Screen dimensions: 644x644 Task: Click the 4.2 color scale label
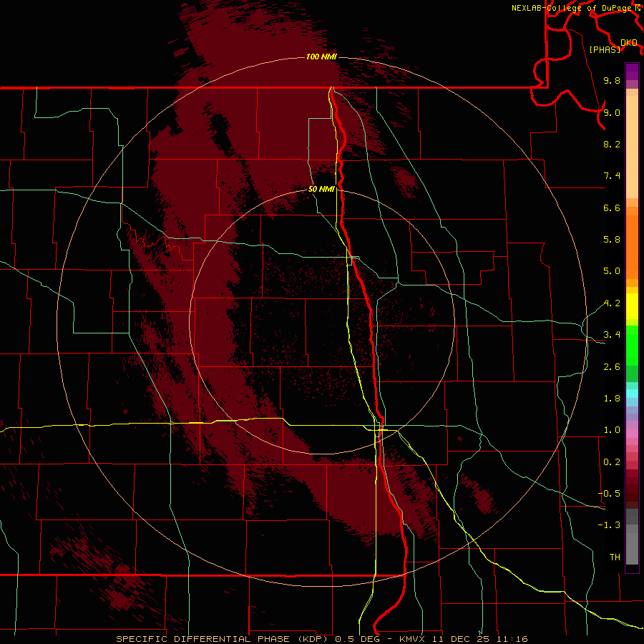pos(612,303)
